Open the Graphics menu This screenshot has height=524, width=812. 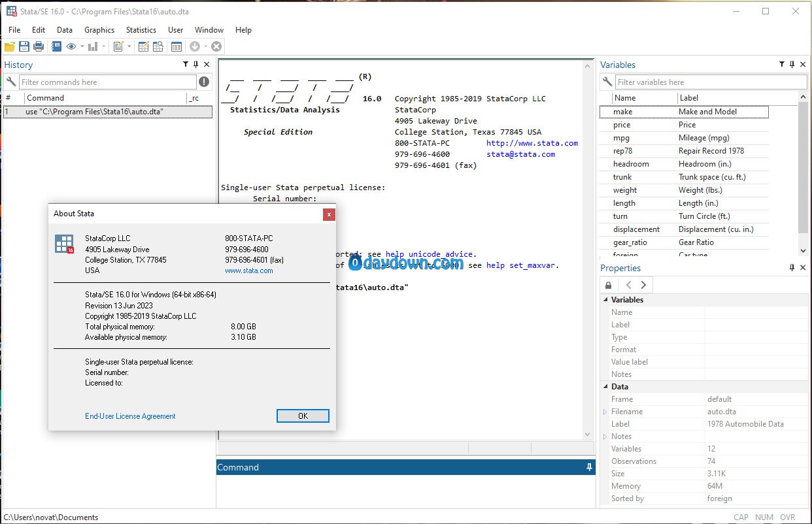point(99,30)
